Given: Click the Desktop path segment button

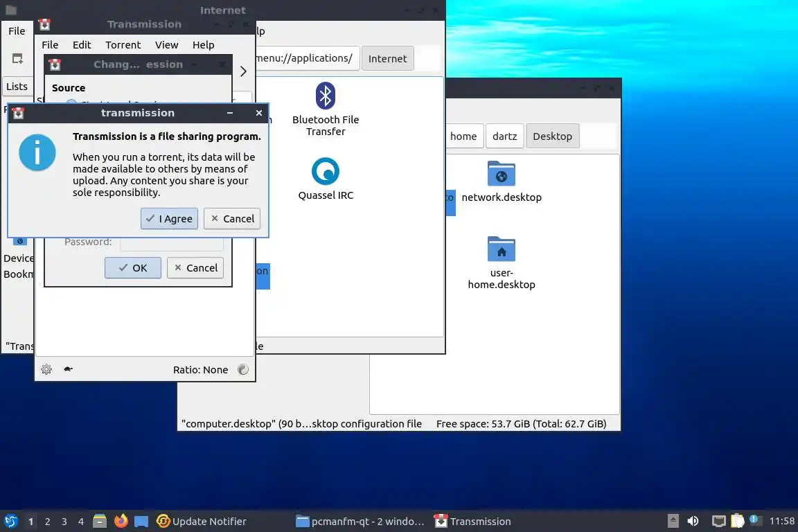Looking at the screenshot, I should tap(552, 136).
